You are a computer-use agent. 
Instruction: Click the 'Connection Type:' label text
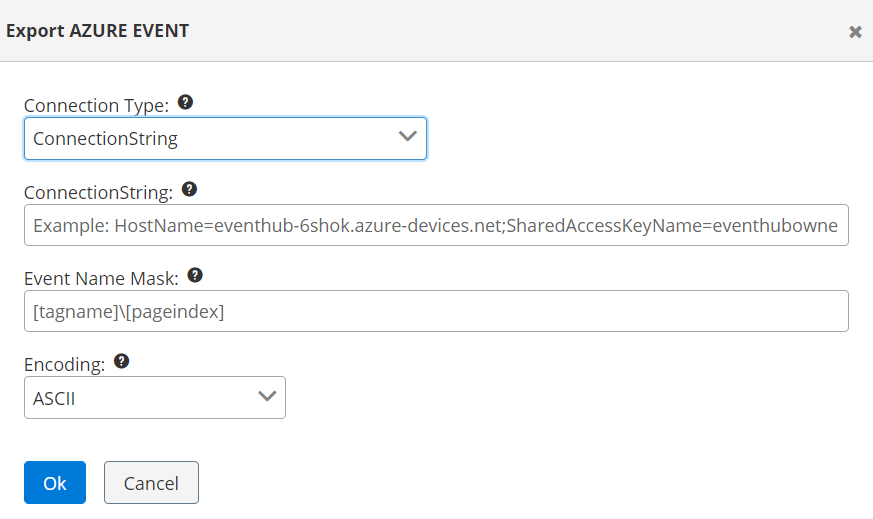coord(96,105)
